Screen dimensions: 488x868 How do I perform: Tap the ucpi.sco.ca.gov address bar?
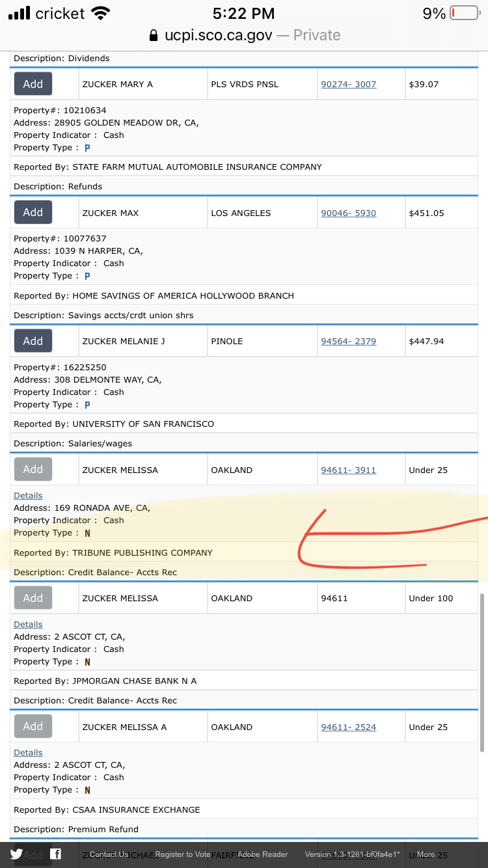(x=244, y=35)
